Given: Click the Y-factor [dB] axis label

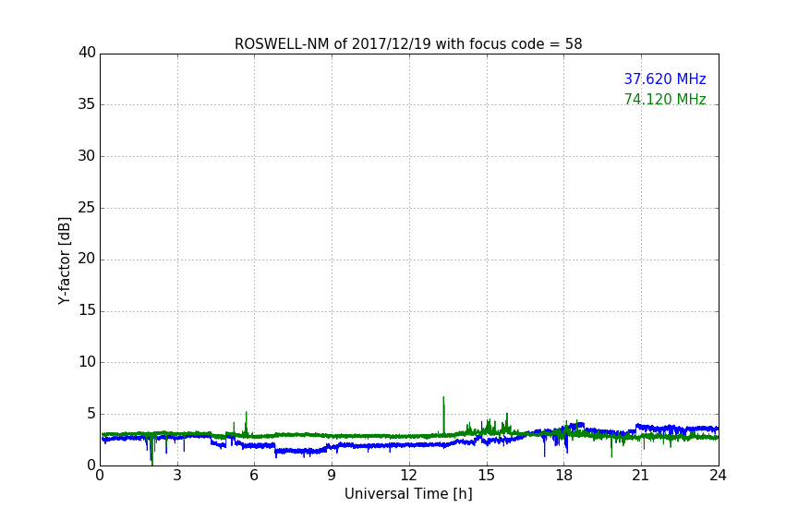Looking at the screenshot, I should pos(64,260).
